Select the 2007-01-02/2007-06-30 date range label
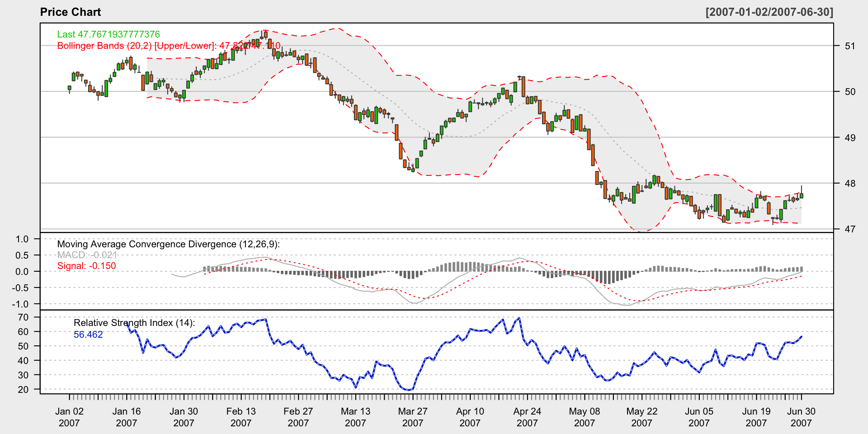 coord(769,12)
